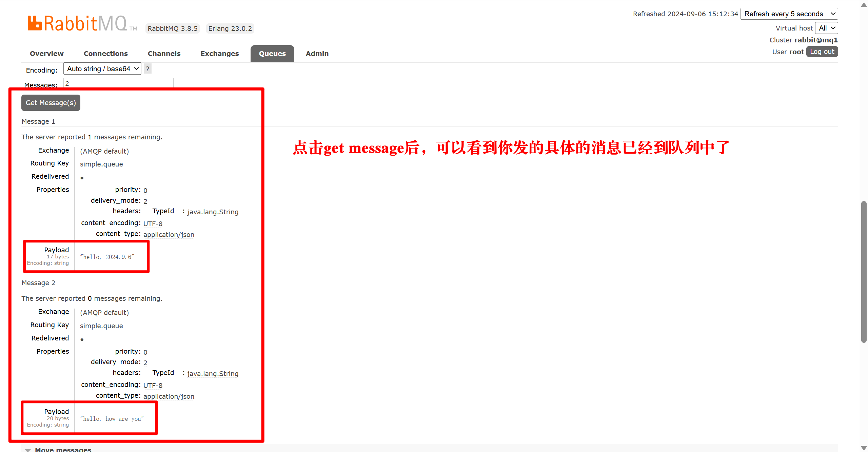
Task: Open the Admin tab
Action: tap(317, 54)
